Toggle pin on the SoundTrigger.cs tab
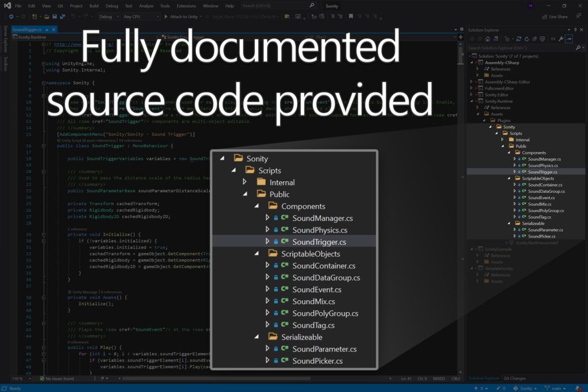This screenshot has width=588, height=392. pyautogui.click(x=47, y=30)
